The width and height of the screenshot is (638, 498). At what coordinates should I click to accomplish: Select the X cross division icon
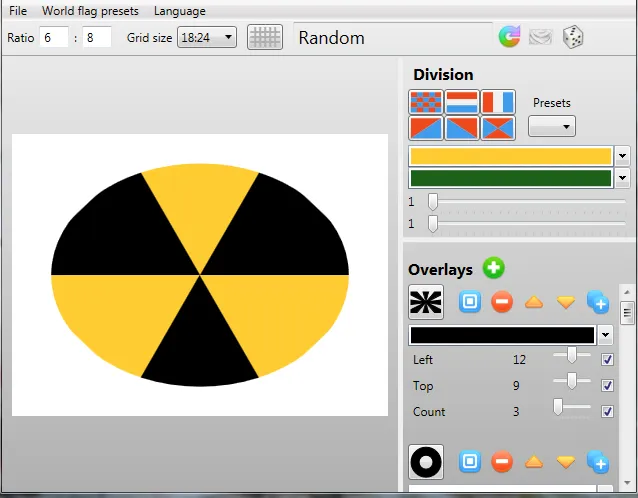tap(498, 128)
